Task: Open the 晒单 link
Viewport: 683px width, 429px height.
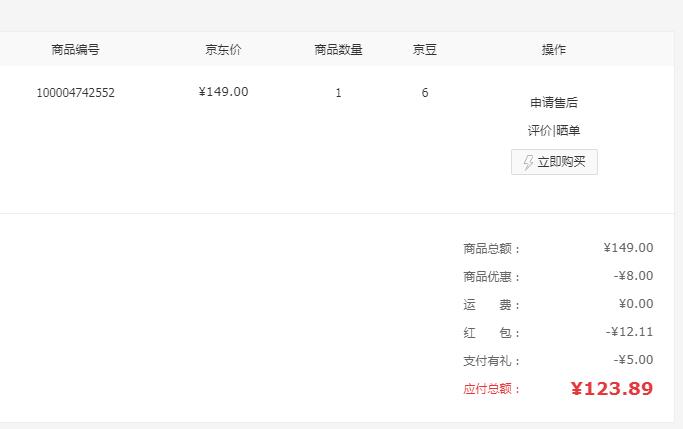Action: 568,130
